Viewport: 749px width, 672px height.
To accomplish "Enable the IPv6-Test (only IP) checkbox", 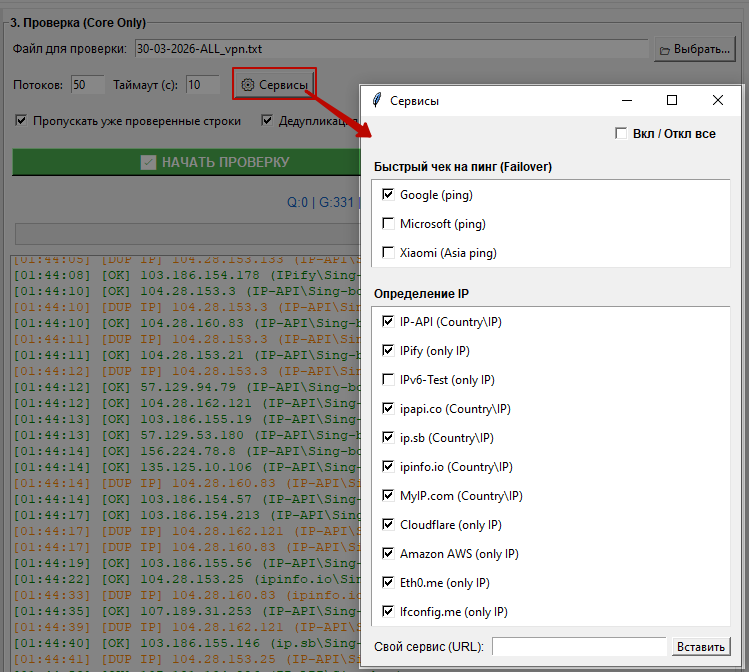I will [388, 380].
